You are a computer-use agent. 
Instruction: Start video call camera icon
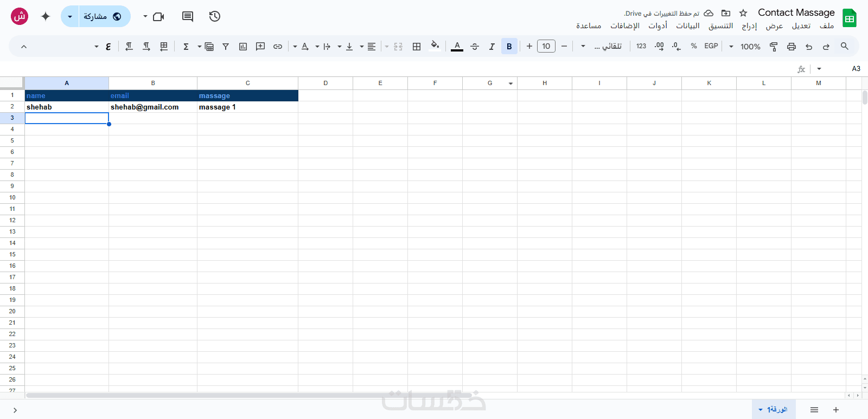158,16
